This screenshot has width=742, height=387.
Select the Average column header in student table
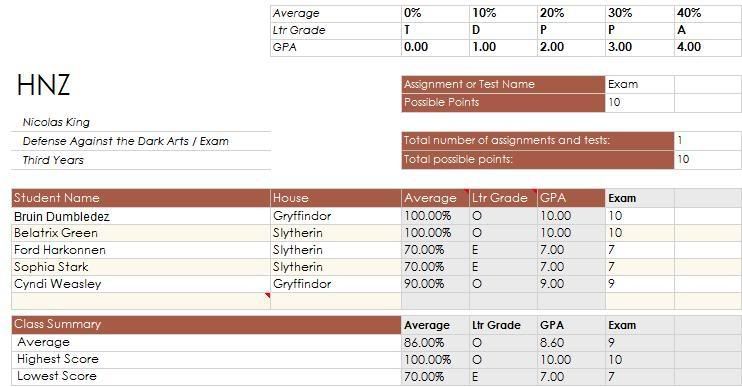(x=435, y=198)
